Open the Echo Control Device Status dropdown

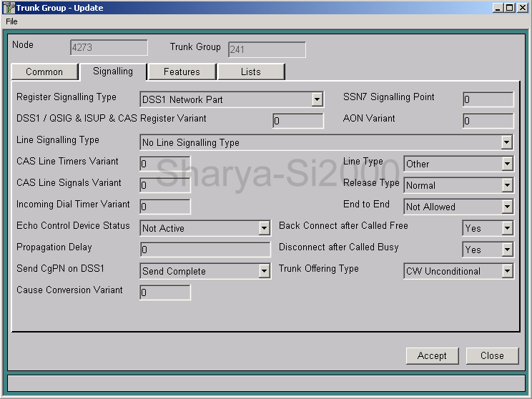tap(264, 228)
